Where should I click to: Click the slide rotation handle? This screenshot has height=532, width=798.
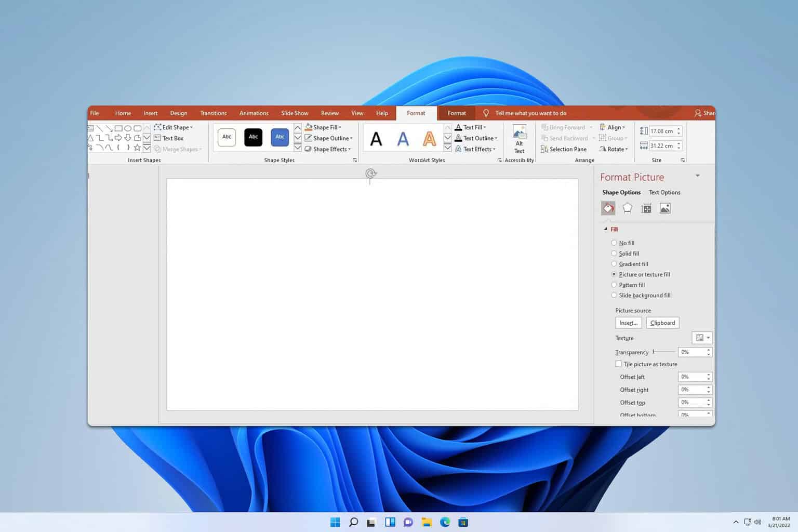click(370, 174)
